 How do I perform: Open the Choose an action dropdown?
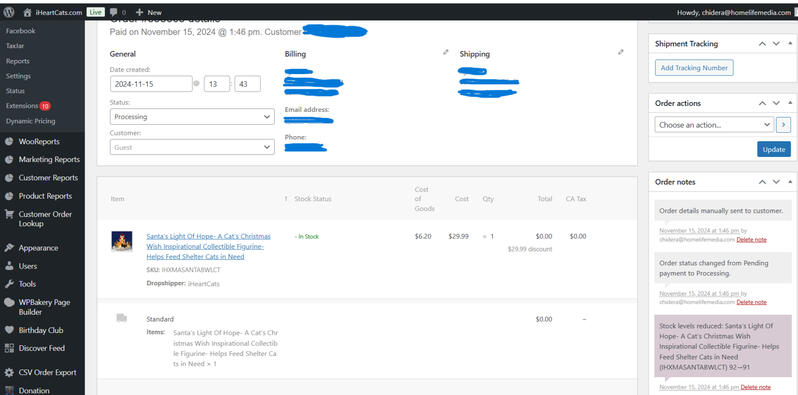(x=715, y=125)
